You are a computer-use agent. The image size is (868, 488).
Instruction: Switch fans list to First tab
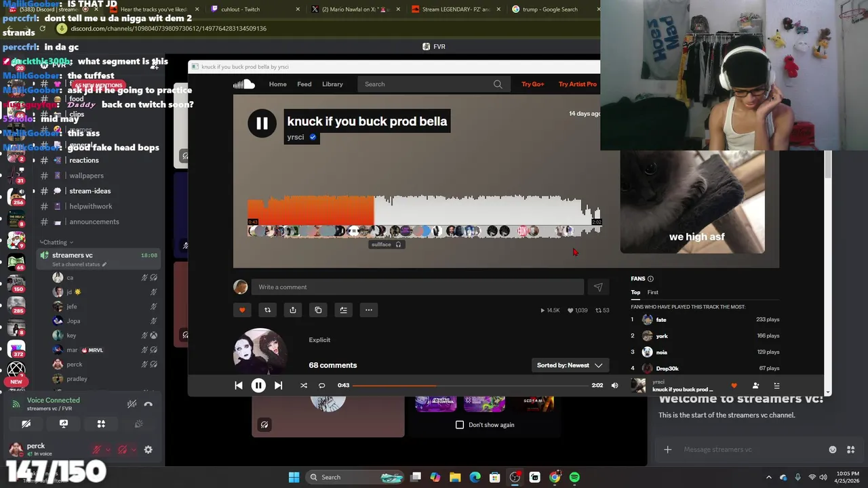pos(652,292)
